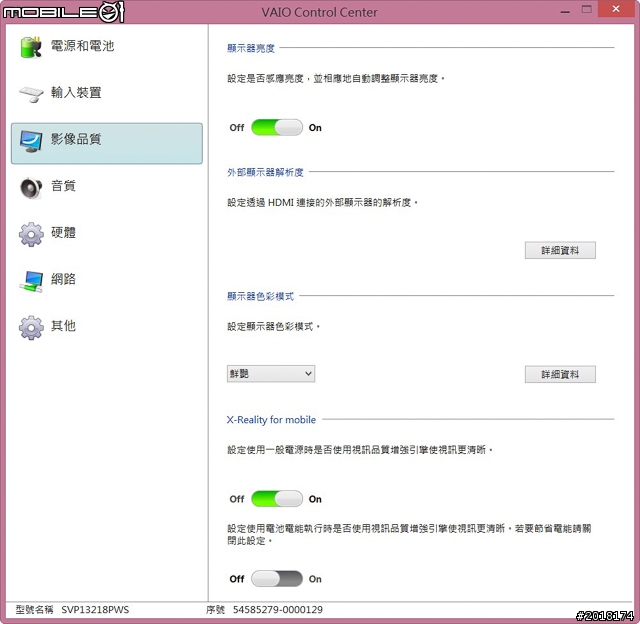Screen dimensions: 640x624
Task: Click the 顯示器亮度 section heading
Action: [251, 48]
